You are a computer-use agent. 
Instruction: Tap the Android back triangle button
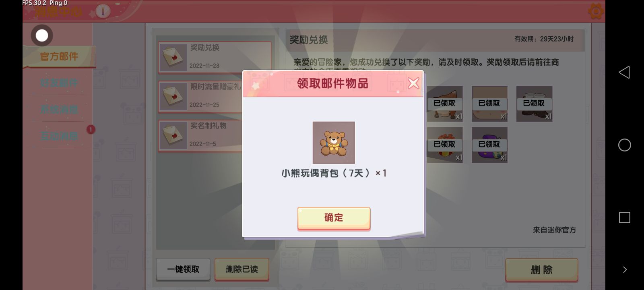[624, 72]
